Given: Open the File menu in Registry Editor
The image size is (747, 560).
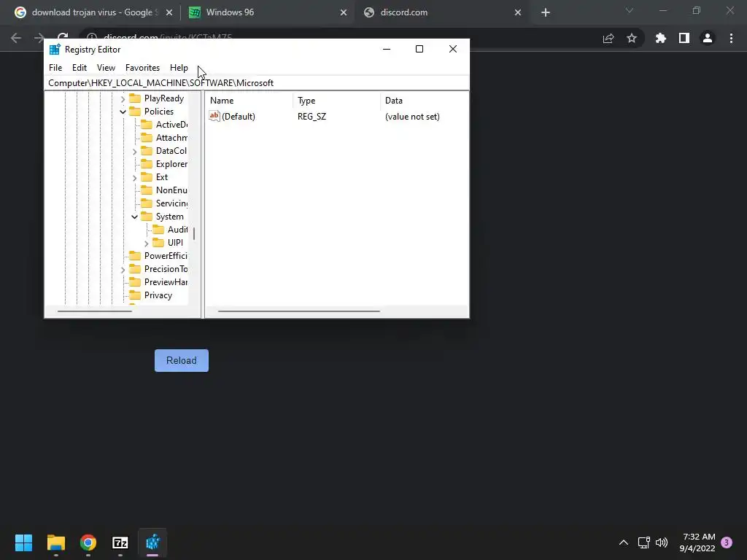Looking at the screenshot, I should (x=55, y=68).
